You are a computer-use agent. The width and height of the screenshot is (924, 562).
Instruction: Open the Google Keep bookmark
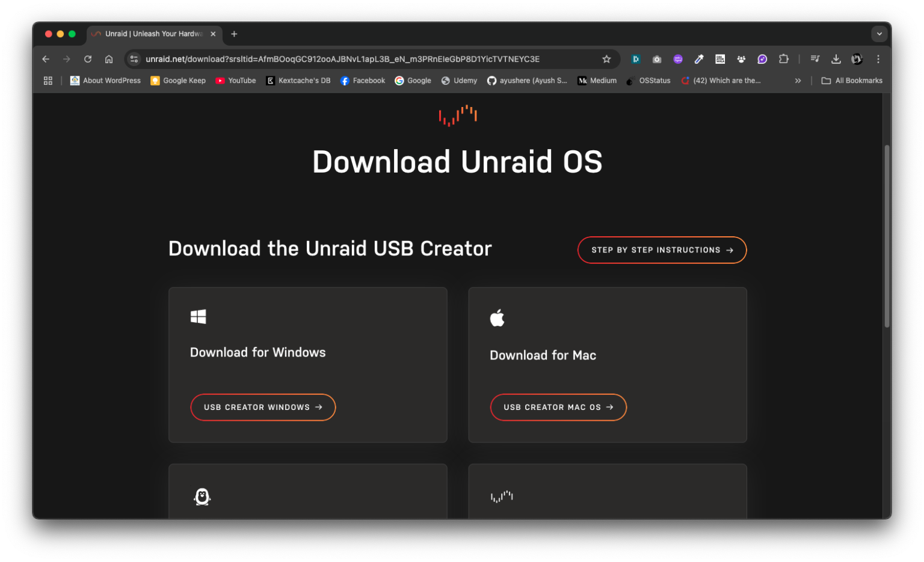(x=178, y=80)
